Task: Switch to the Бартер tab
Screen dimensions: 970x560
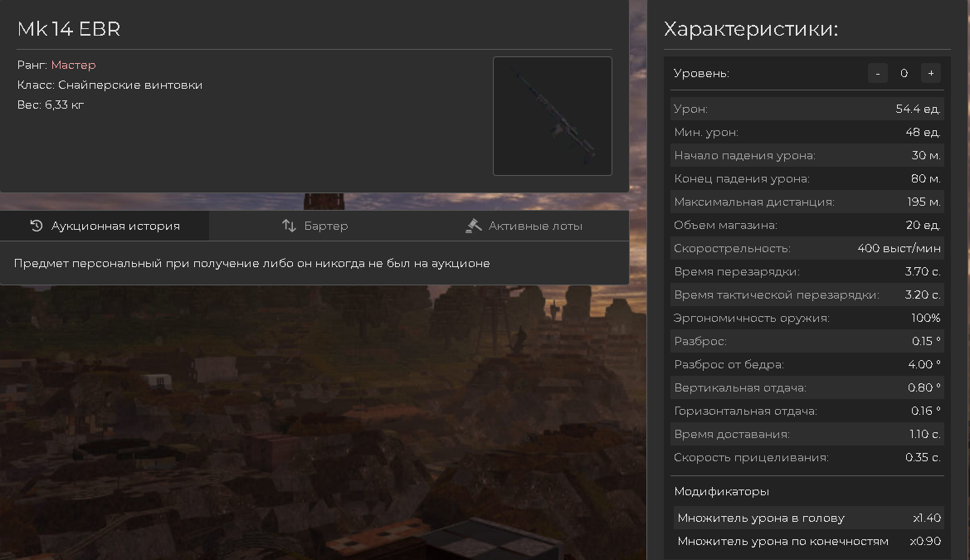Action: pos(314,226)
